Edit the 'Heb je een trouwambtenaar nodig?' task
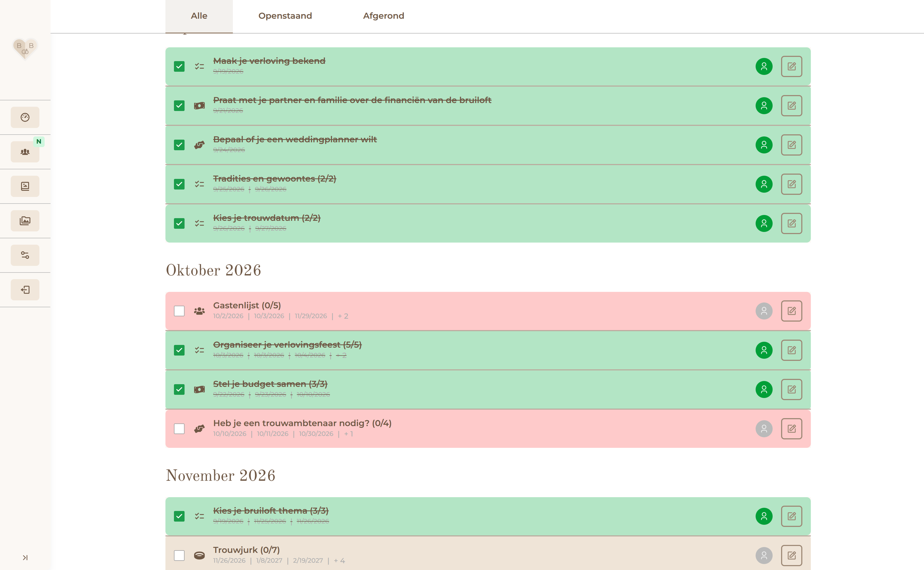924x570 pixels. click(791, 429)
